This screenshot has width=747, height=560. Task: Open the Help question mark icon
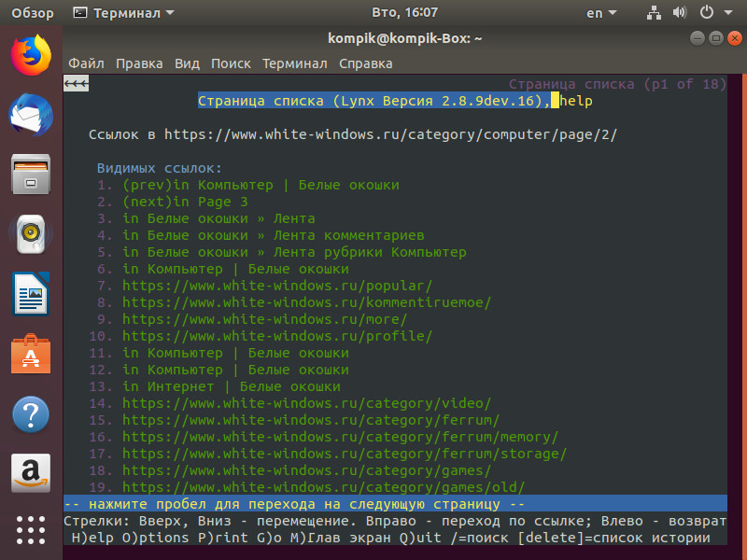(31, 413)
